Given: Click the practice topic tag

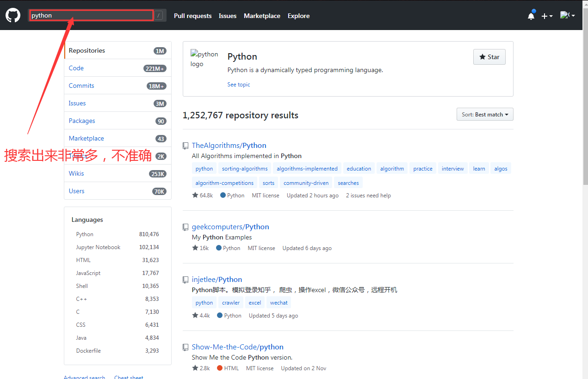Looking at the screenshot, I should click(x=423, y=169).
